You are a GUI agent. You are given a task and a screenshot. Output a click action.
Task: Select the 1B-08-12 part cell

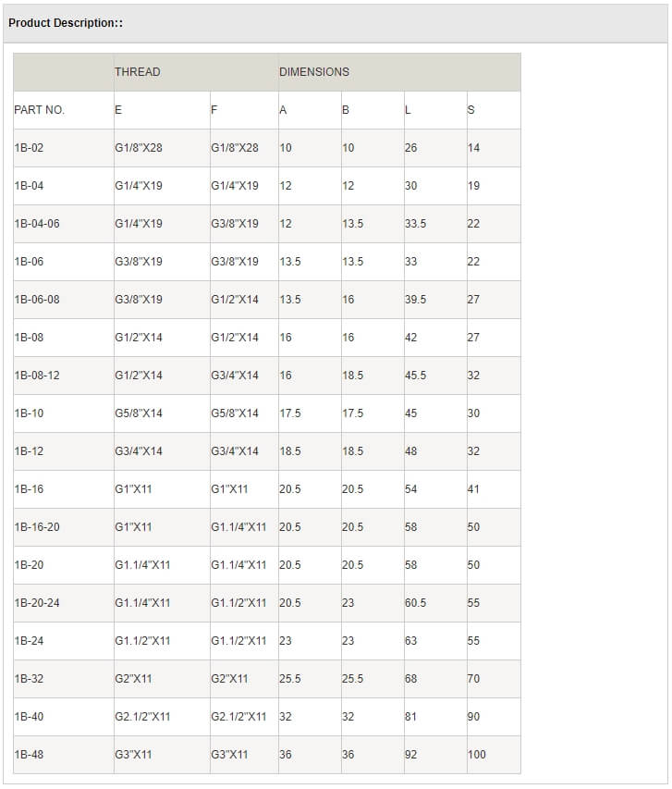pyautogui.click(x=37, y=376)
